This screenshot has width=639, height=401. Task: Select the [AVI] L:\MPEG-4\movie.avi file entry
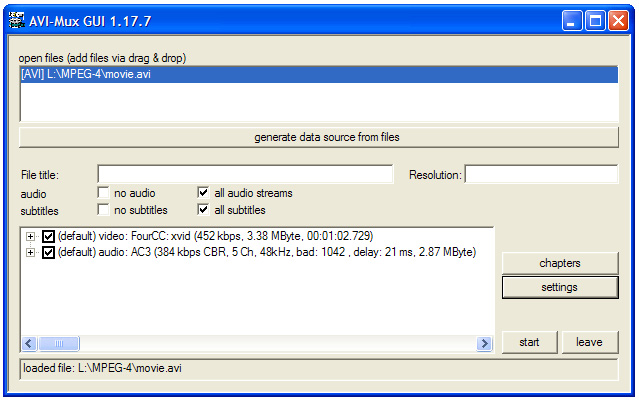pos(319,75)
